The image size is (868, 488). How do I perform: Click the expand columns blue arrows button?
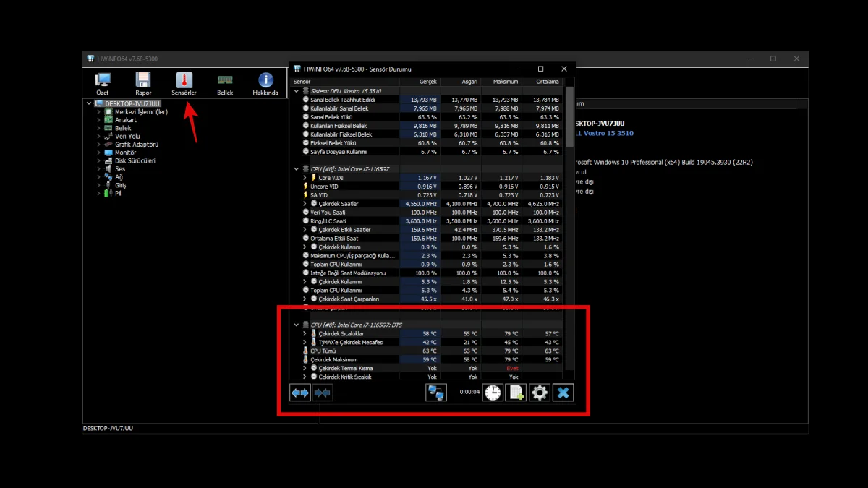[x=300, y=393]
